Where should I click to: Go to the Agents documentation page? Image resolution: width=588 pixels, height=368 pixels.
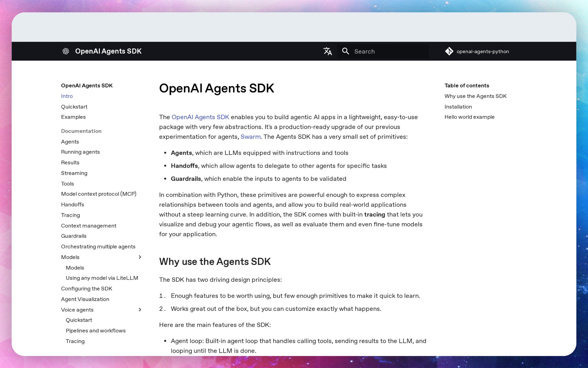click(70, 142)
